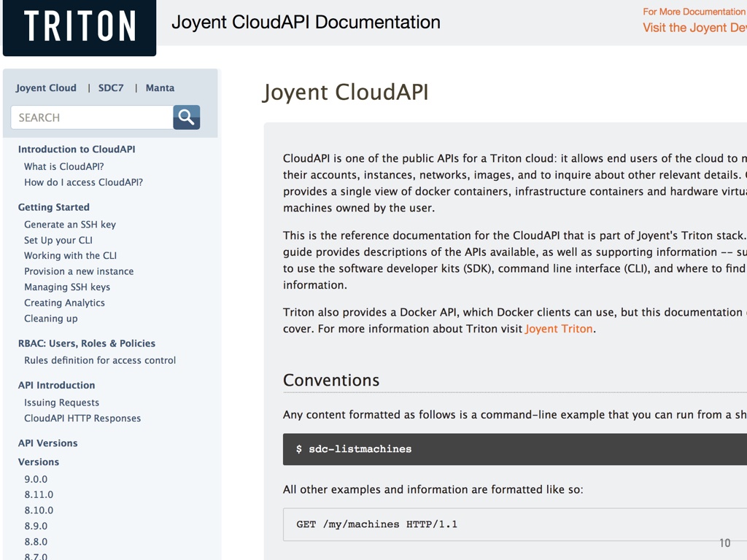
Task: Go to Getting Started section
Action: click(x=54, y=207)
